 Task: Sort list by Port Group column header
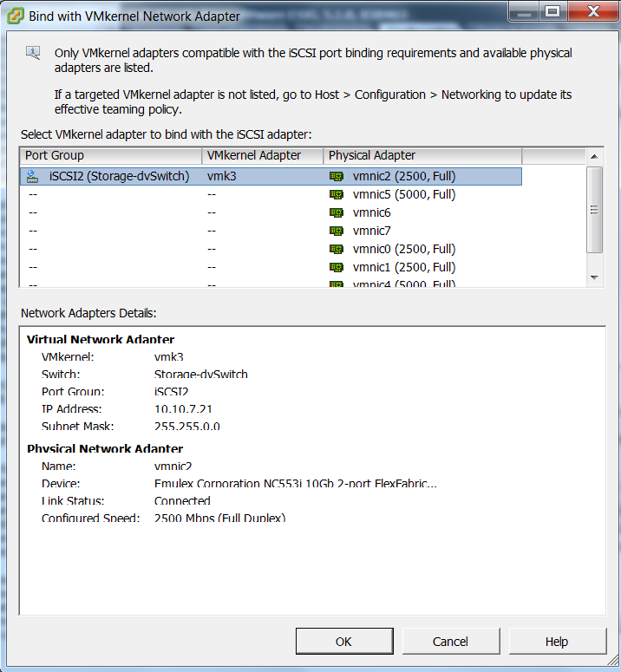click(110, 155)
